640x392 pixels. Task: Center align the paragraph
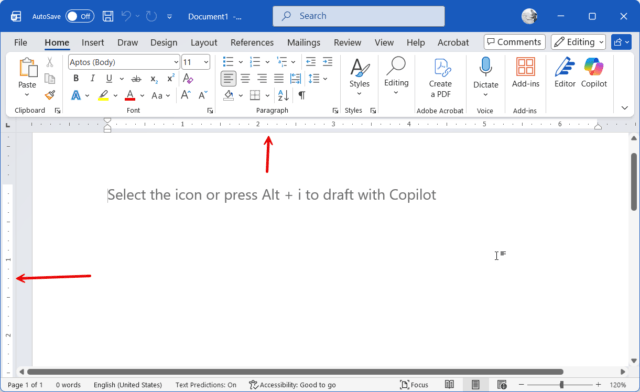pyautogui.click(x=245, y=78)
